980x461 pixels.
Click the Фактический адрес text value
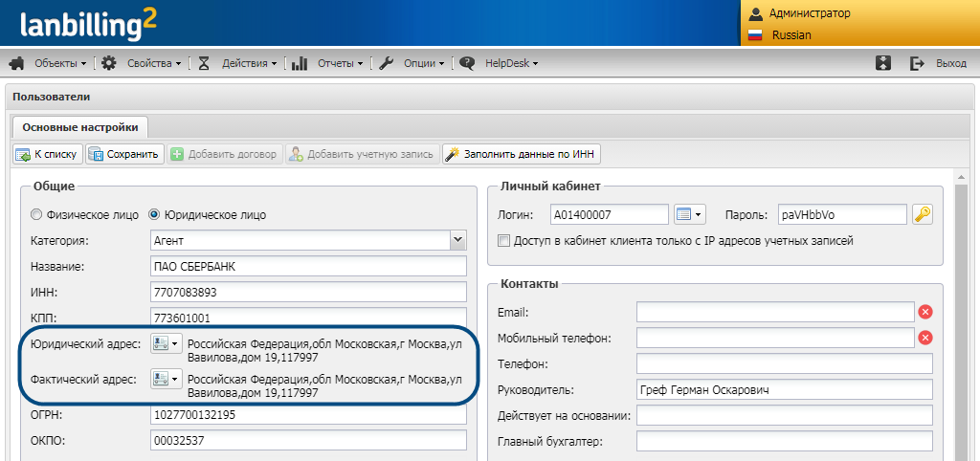point(325,386)
